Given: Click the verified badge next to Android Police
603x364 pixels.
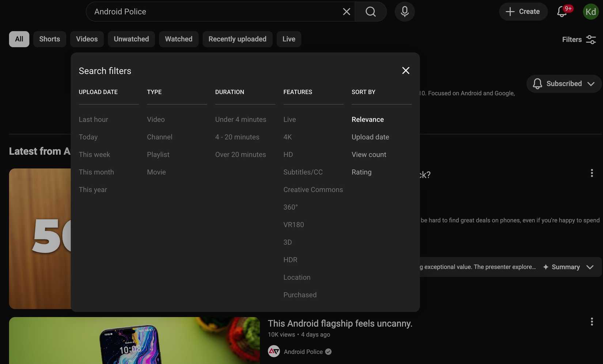Looking at the screenshot, I should [x=328, y=352].
